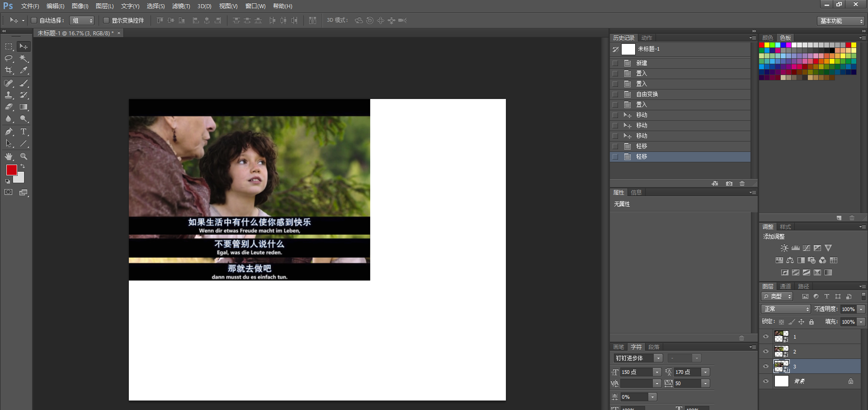This screenshot has width=868, height=410.
Task: Select the Line shape tool
Action: click(24, 143)
